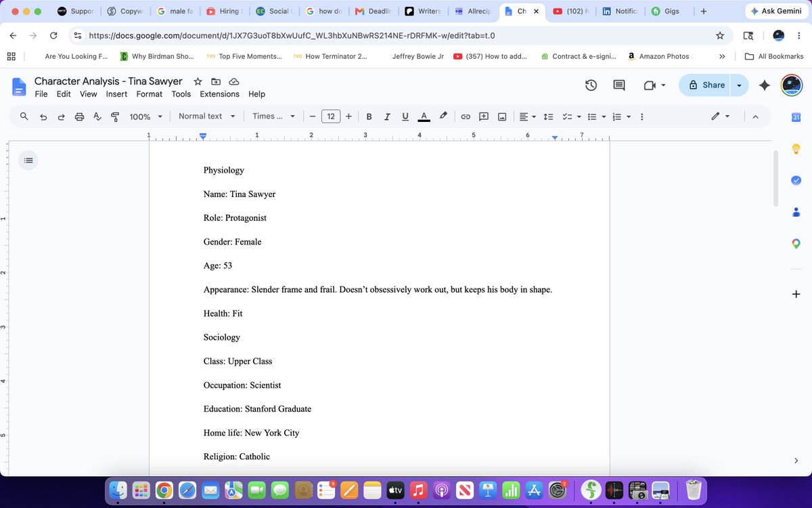Screen dimensions: 812x508
Task: Toggle italic formatting
Action: 387,117
